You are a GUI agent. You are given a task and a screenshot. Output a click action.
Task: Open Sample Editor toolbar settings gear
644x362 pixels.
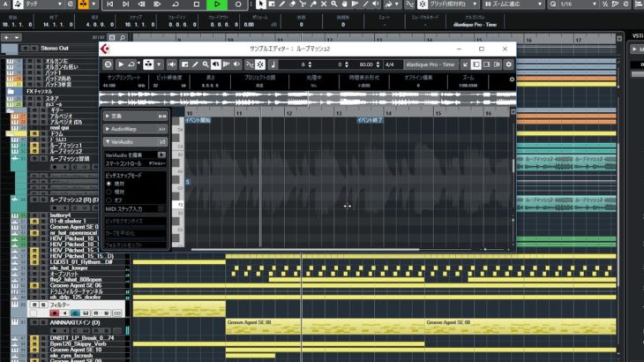pos(508,64)
